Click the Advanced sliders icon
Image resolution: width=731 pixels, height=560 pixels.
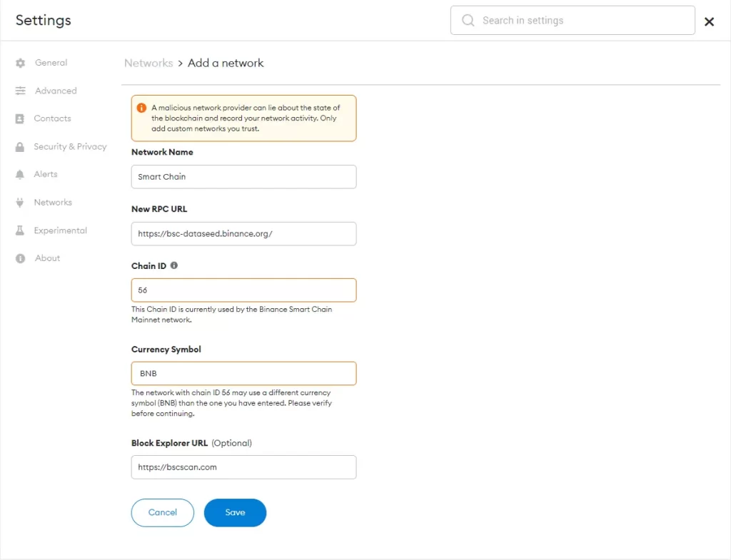20,91
